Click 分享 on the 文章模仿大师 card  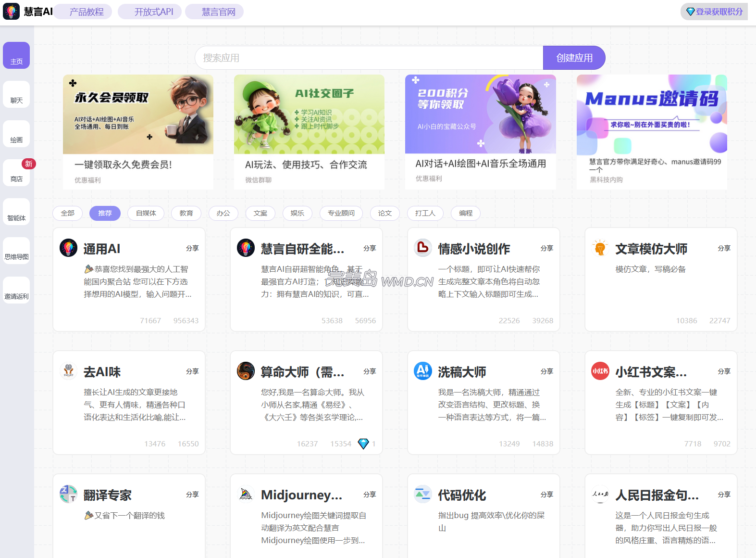tap(724, 248)
